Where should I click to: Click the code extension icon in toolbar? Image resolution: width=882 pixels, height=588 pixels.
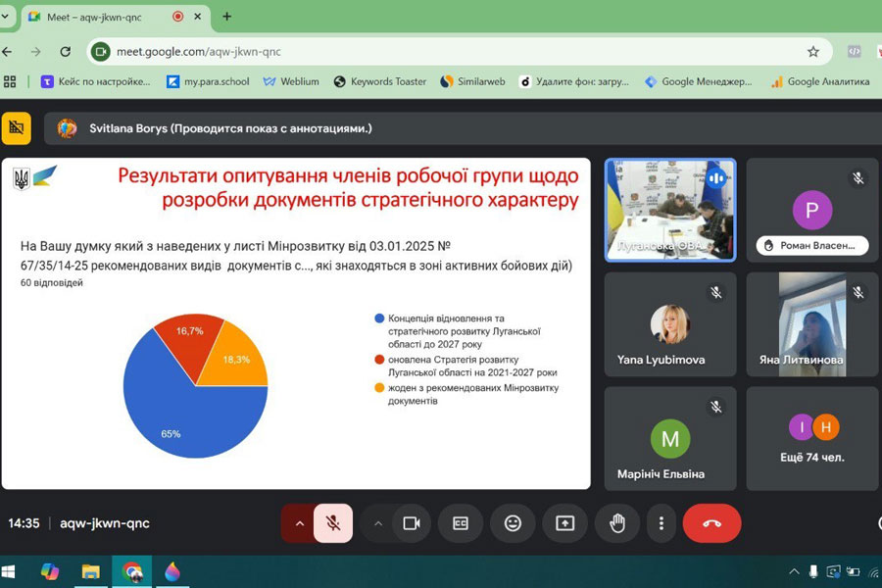[854, 52]
